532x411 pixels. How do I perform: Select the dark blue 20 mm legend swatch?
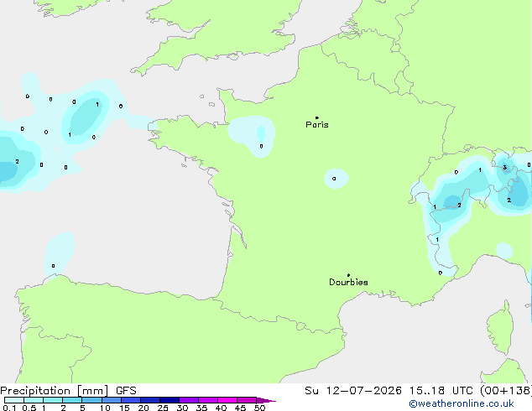tap(150, 400)
